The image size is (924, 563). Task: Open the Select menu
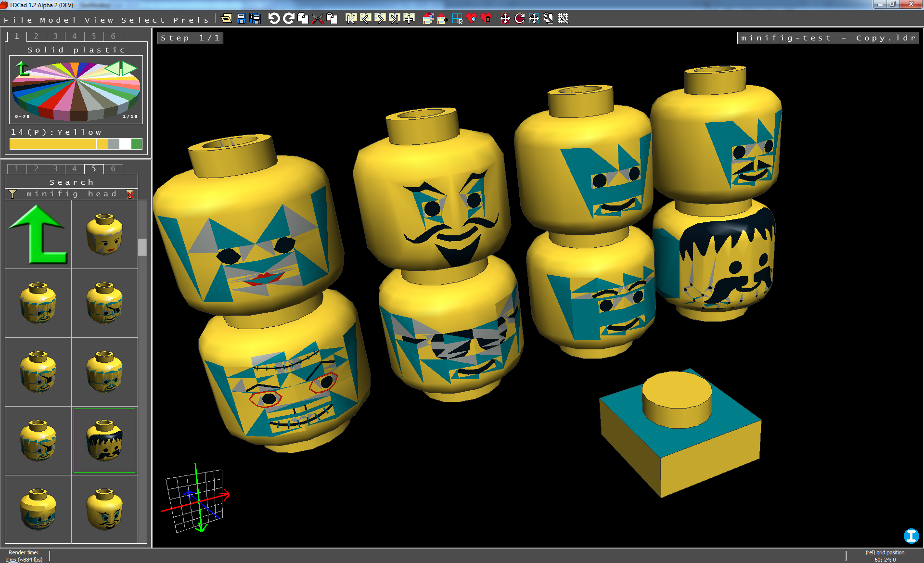(143, 20)
